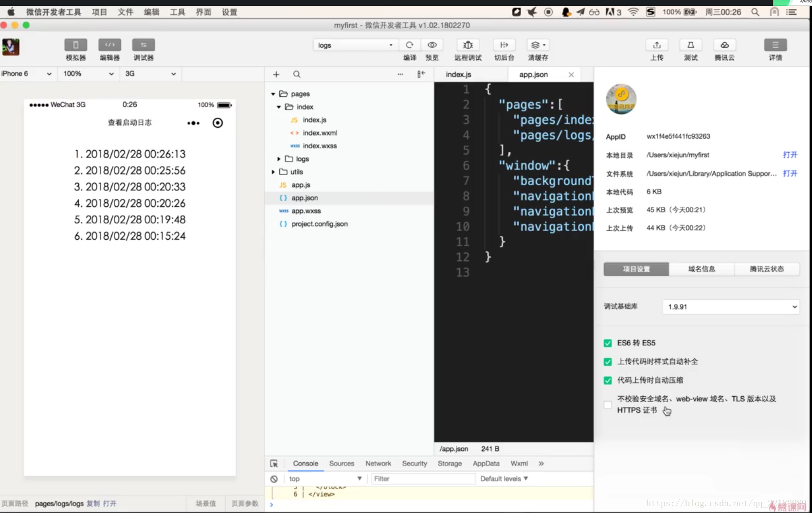Toggle 上传代码时样式自动补全 checkbox

point(608,362)
